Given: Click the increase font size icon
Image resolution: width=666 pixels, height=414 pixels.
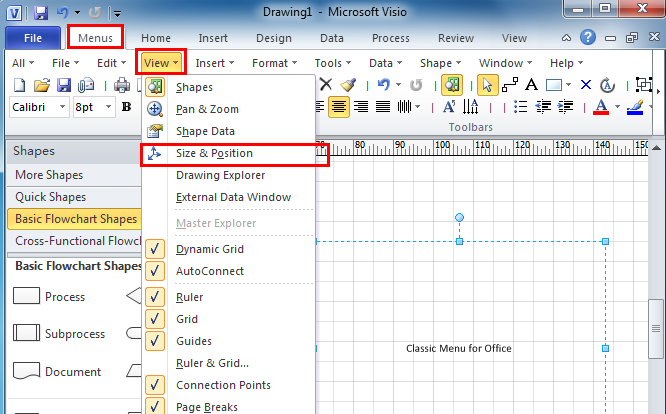Looking at the screenshot, I should pos(449,107).
